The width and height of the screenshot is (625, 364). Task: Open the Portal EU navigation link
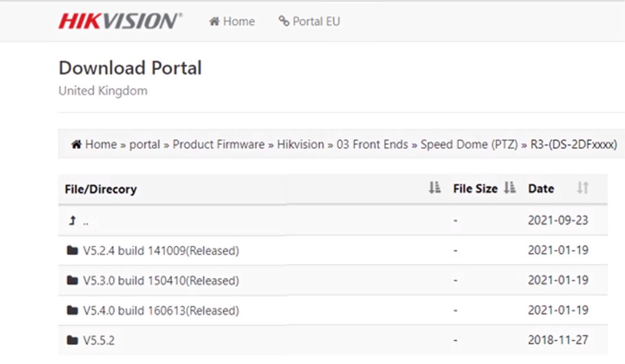309,21
